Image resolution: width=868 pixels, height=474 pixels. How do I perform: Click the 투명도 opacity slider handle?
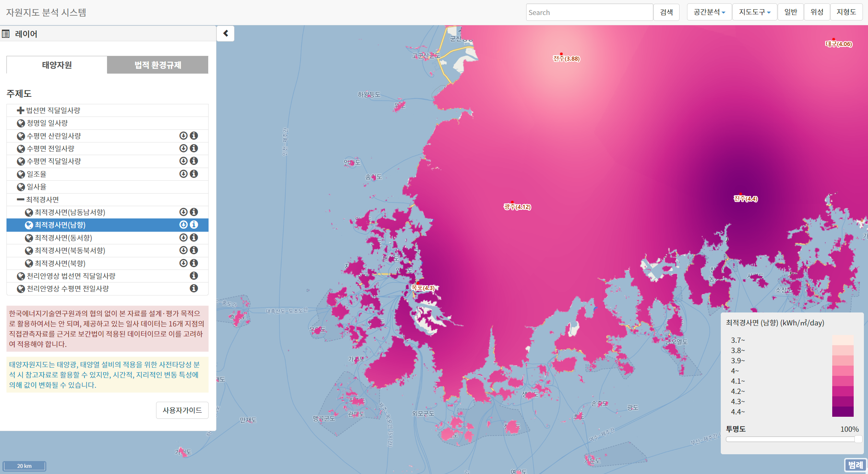858,439
